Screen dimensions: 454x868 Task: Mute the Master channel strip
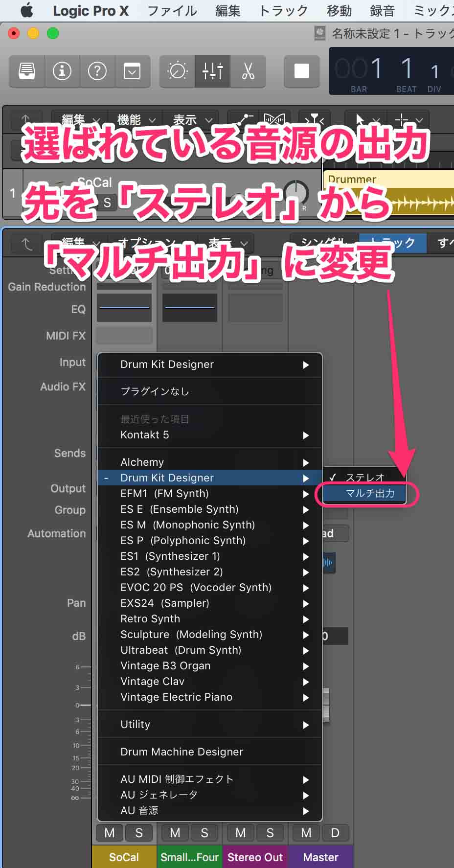coord(306,833)
